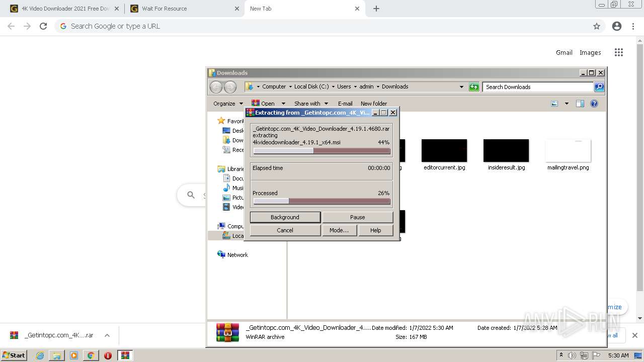644x362 pixels.
Task: Expand the Computer breadcrumb arrow
Action: (x=290, y=87)
